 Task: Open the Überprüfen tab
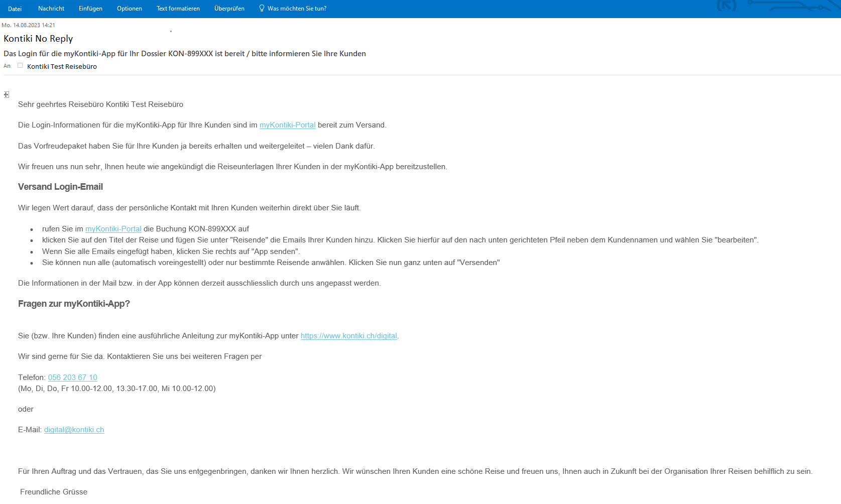229,9
